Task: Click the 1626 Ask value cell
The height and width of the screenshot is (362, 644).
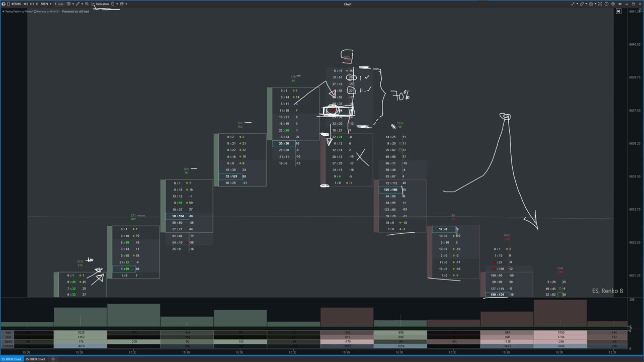Action: pyautogui.click(x=80, y=333)
